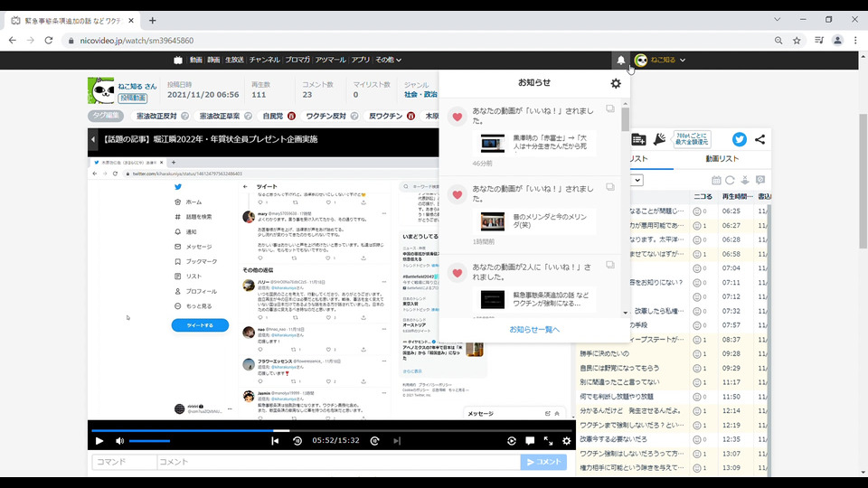Expand その他 menu in header
This screenshot has width=868, height=488.
tap(388, 60)
